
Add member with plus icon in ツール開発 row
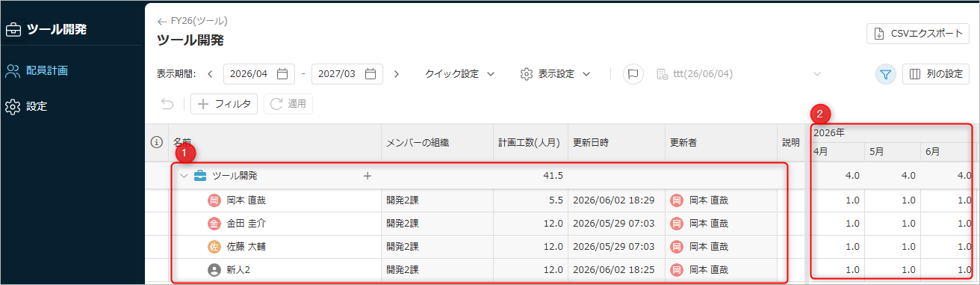(x=367, y=176)
